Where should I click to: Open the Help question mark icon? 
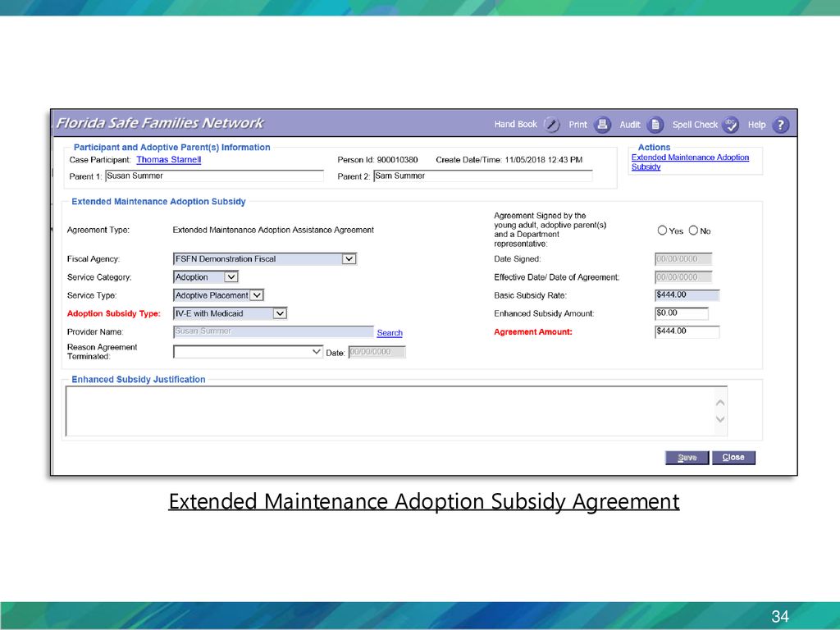[x=781, y=125]
